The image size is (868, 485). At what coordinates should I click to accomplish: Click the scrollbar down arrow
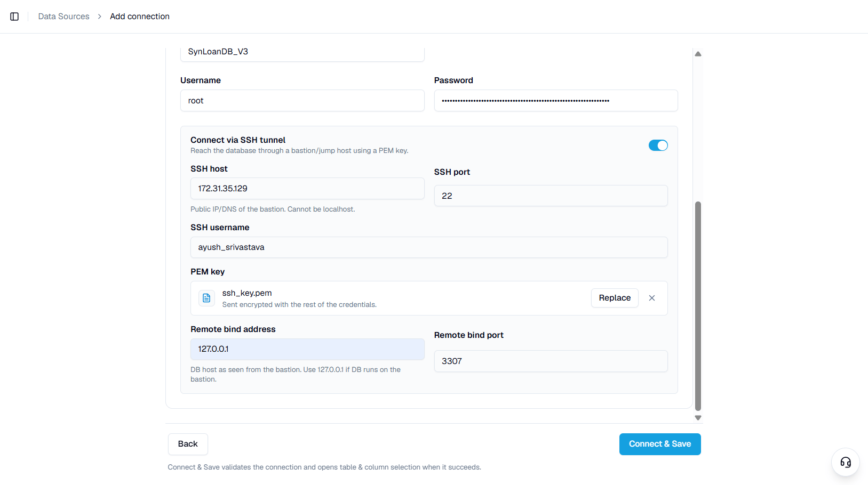tap(698, 418)
